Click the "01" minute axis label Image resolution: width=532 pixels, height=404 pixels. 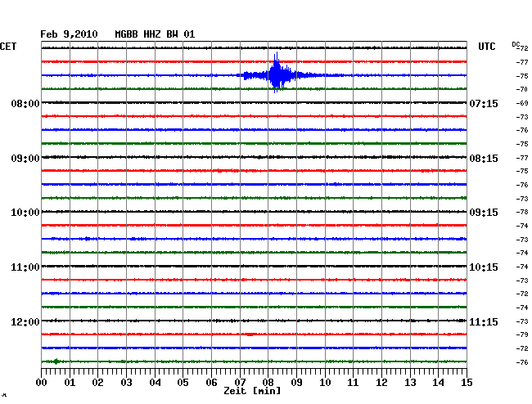tap(70, 382)
